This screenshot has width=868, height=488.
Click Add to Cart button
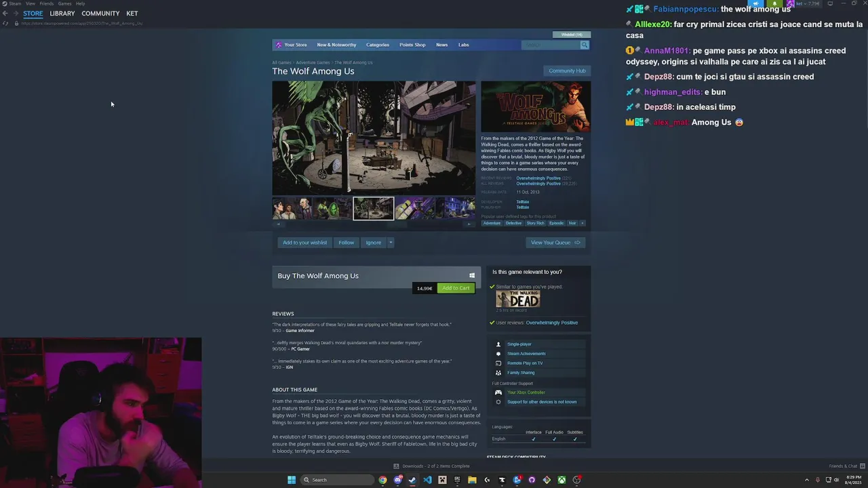point(456,288)
